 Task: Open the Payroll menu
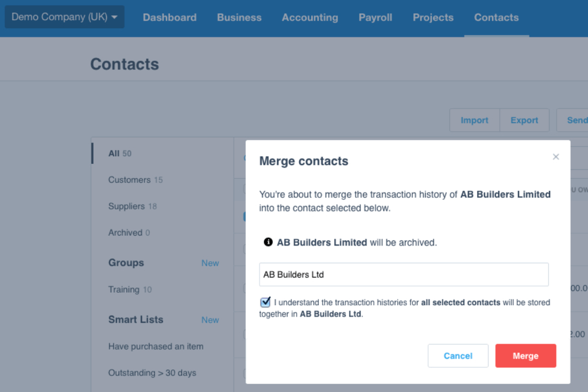point(376,18)
